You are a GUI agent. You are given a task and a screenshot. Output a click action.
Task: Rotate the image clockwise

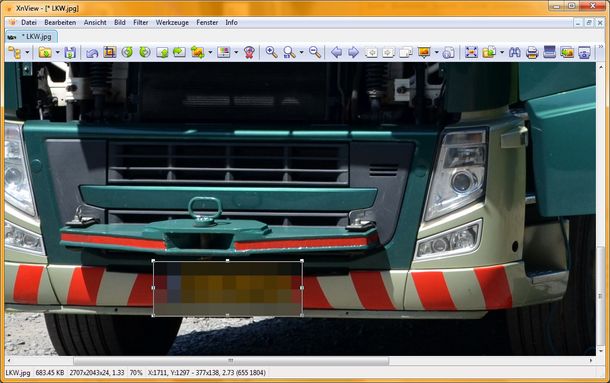click(x=145, y=52)
